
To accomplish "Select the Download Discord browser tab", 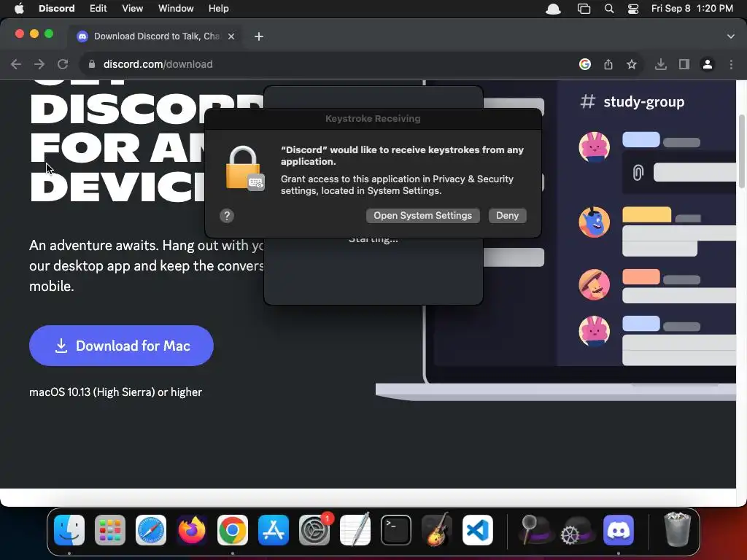I will click(156, 36).
